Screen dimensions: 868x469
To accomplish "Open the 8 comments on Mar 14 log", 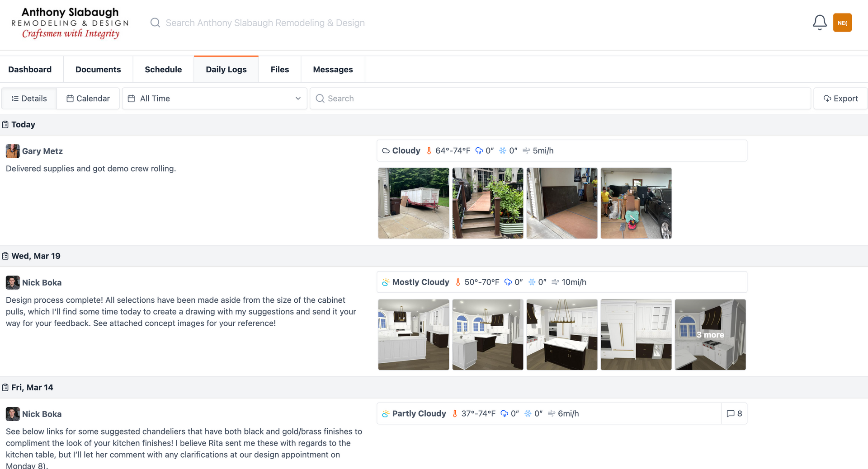I will pyautogui.click(x=734, y=413).
